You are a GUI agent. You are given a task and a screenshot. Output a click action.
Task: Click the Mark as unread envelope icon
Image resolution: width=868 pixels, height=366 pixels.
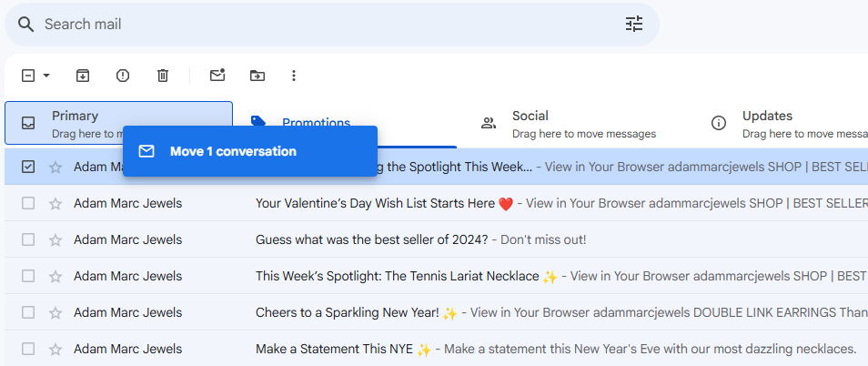217,76
